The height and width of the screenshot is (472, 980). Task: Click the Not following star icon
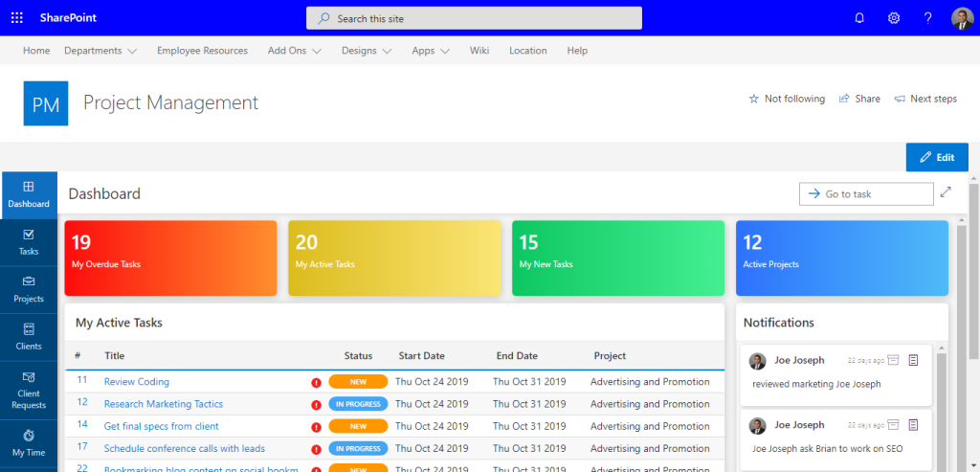[754, 99]
